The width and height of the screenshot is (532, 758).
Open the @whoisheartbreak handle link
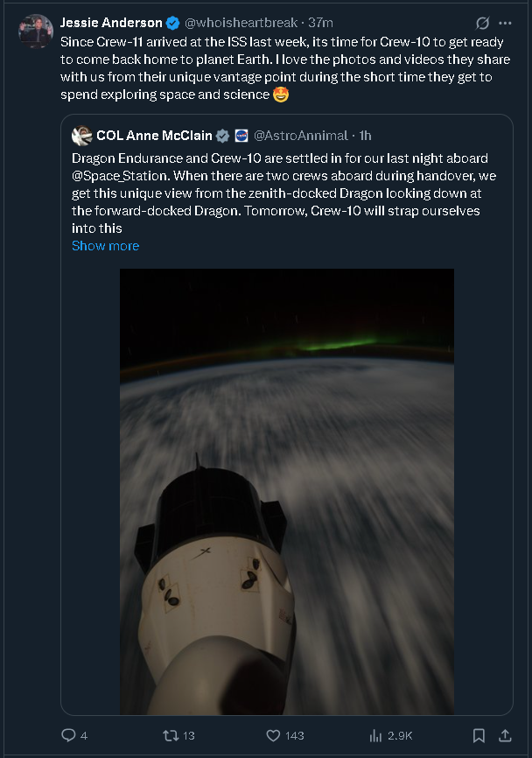coord(241,23)
